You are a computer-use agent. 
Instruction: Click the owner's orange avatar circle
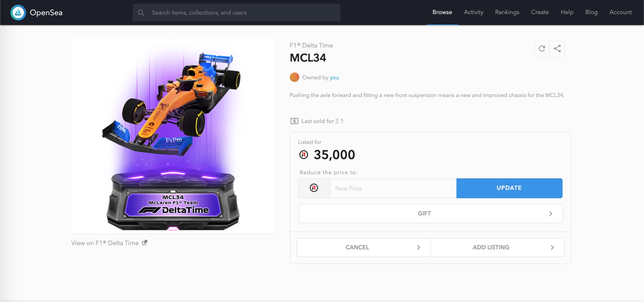click(x=294, y=77)
